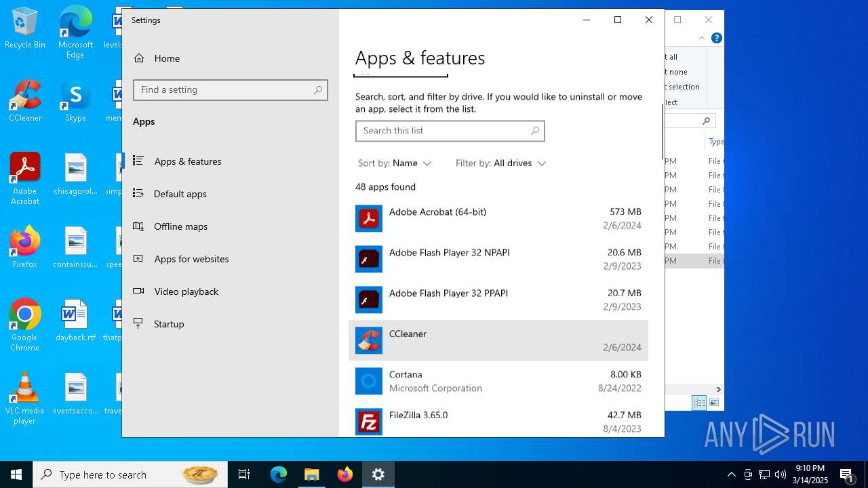Open Default apps settings page
868x488 pixels.
231,194
